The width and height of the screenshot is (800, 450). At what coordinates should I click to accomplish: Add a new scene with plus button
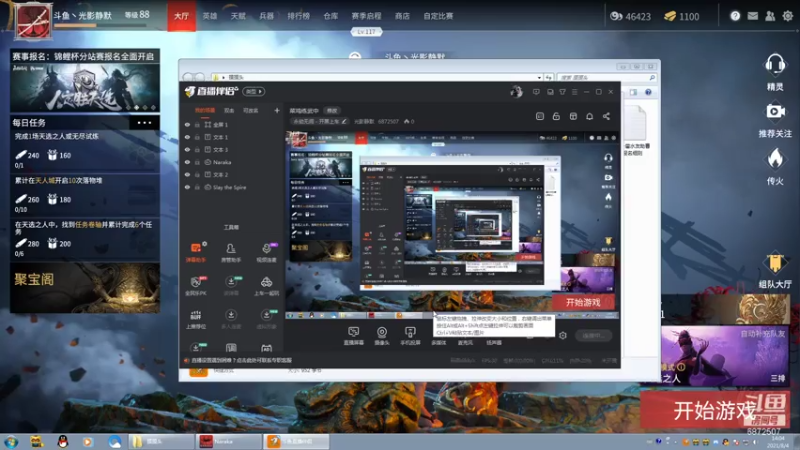(277, 110)
